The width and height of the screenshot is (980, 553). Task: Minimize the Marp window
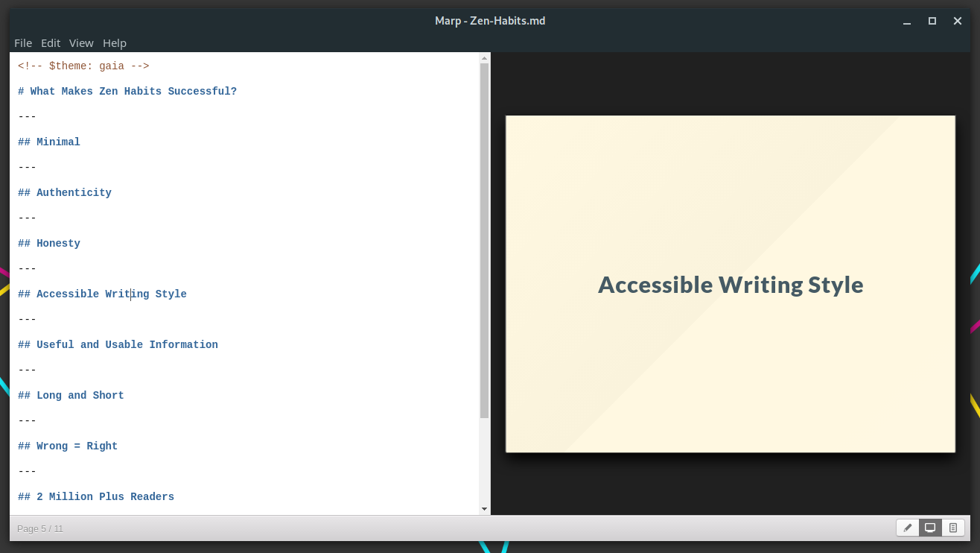(x=907, y=21)
